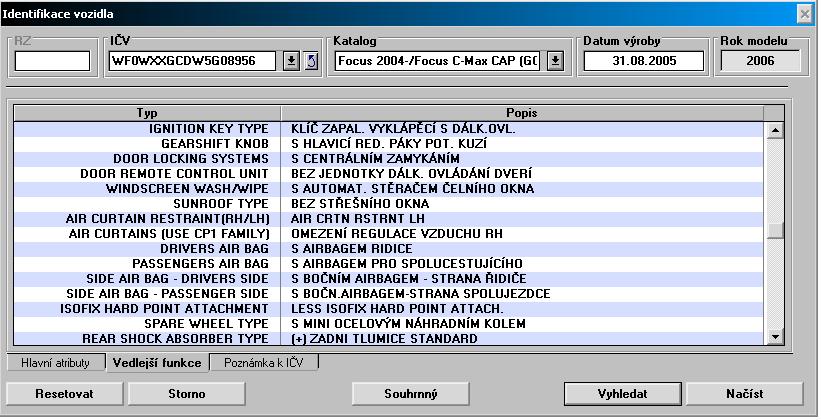Expand the Katalog dropdown
The height and width of the screenshot is (420, 821).
556,61
